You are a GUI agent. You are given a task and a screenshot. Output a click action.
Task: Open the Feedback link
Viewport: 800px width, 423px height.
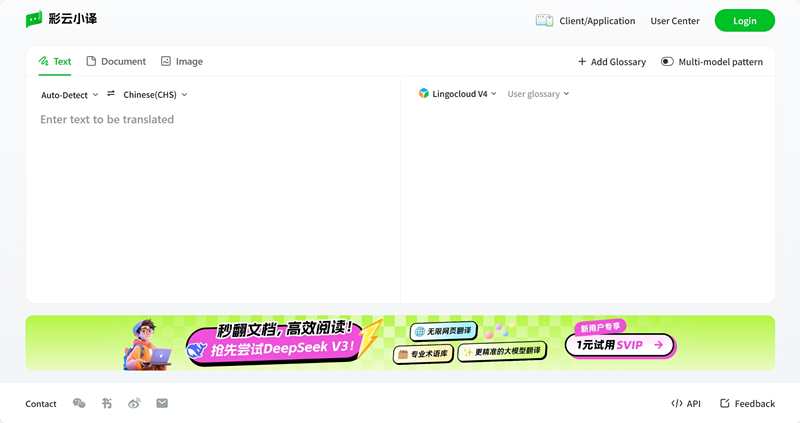click(x=747, y=403)
